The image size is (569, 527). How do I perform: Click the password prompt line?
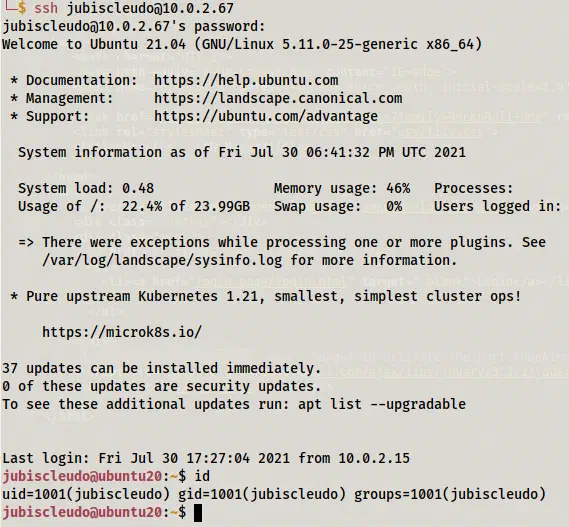click(134, 26)
